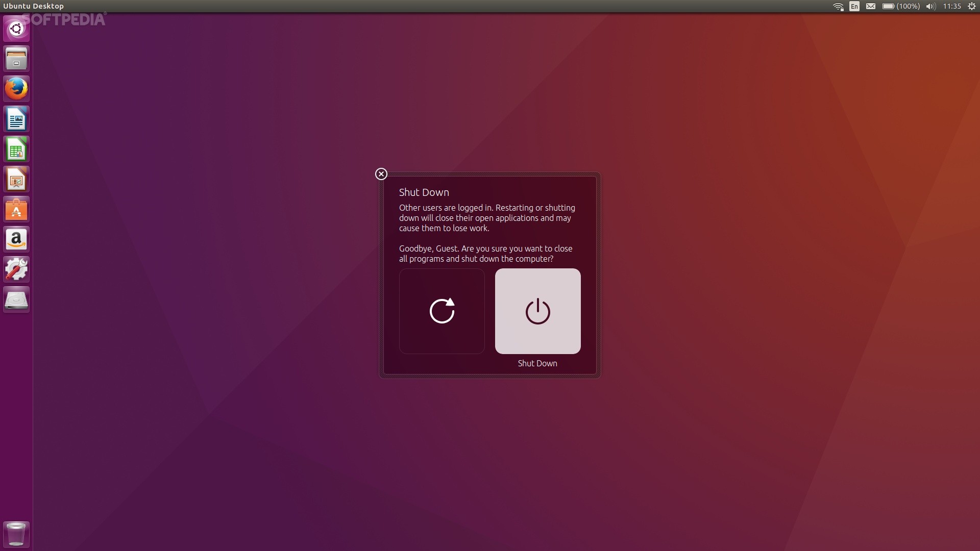This screenshot has height=551, width=980.
Task: Open LibreOffice Writer from launcher
Action: [x=16, y=119]
